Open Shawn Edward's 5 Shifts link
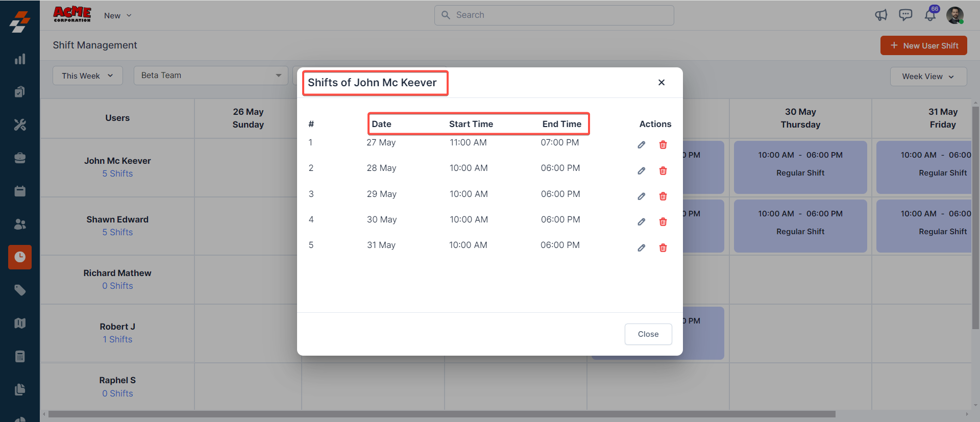980x422 pixels. [x=117, y=232]
